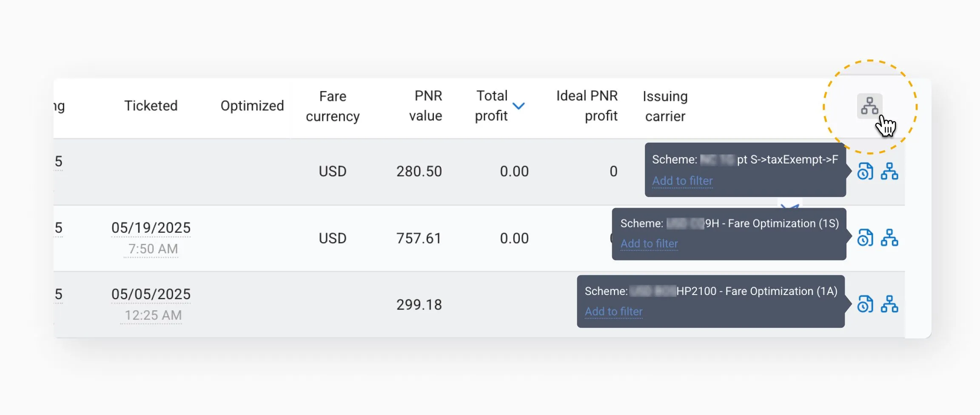The width and height of the screenshot is (980, 415).
Task: Click scheme hierarchy icon in the 299.18 row
Action: 889,304
